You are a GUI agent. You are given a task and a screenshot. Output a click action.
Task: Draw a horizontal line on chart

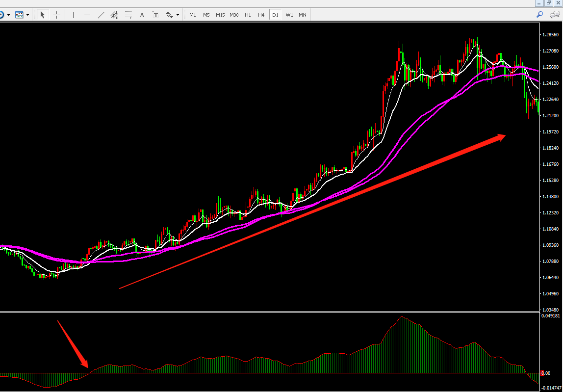[87, 15]
